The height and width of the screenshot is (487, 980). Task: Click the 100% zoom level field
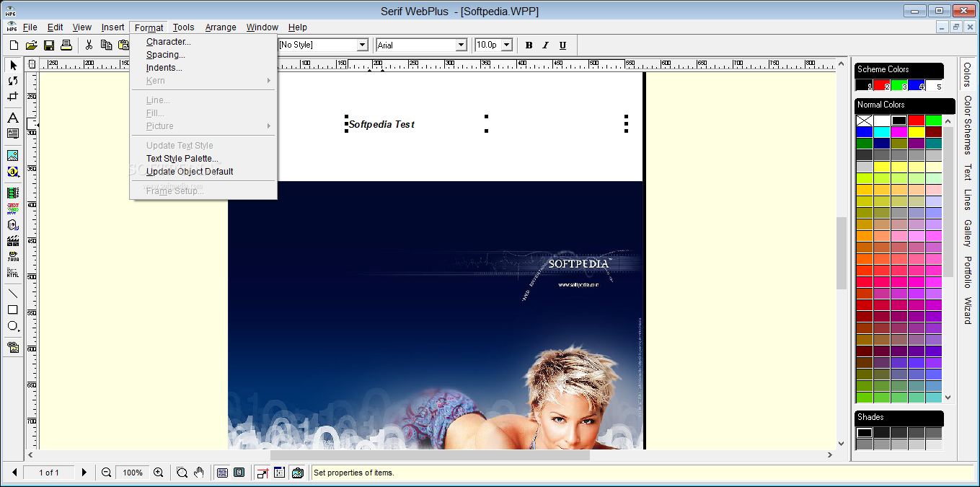point(132,473)
